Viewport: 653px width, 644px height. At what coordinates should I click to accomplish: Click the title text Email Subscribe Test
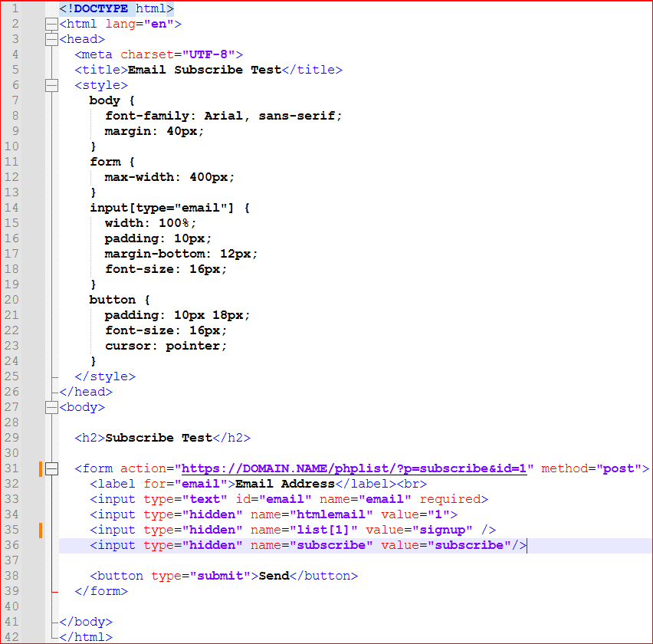[205, 70]
